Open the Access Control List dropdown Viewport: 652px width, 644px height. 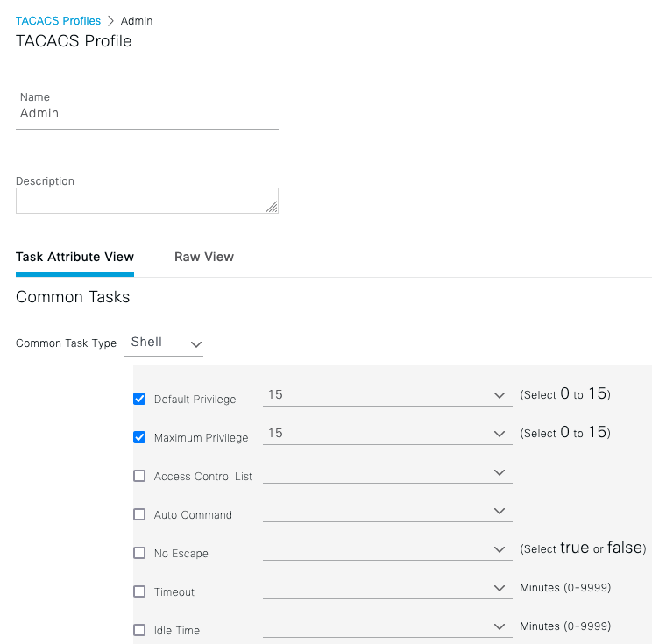386,473
